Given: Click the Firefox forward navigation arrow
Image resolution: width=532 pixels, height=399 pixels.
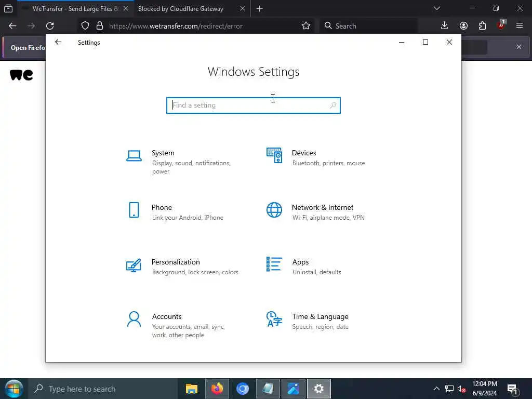Looking at the screenshot, I should click(31, 26).
